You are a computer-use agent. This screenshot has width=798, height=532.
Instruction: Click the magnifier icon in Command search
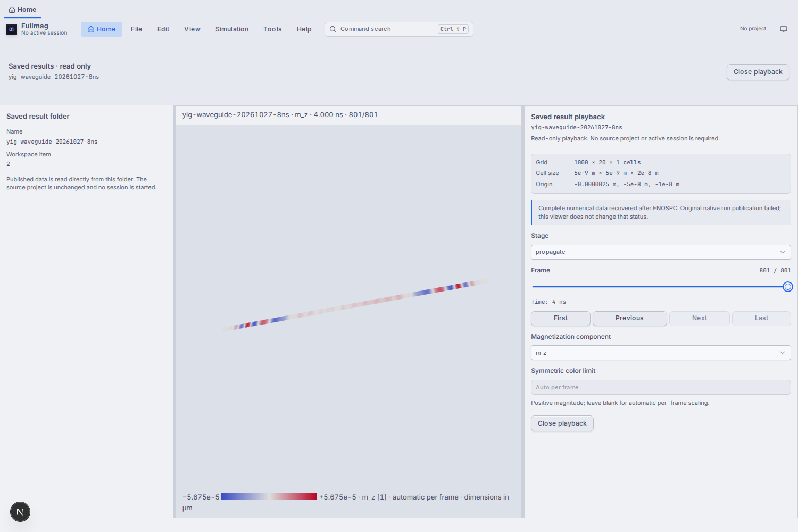click(332, 29)
